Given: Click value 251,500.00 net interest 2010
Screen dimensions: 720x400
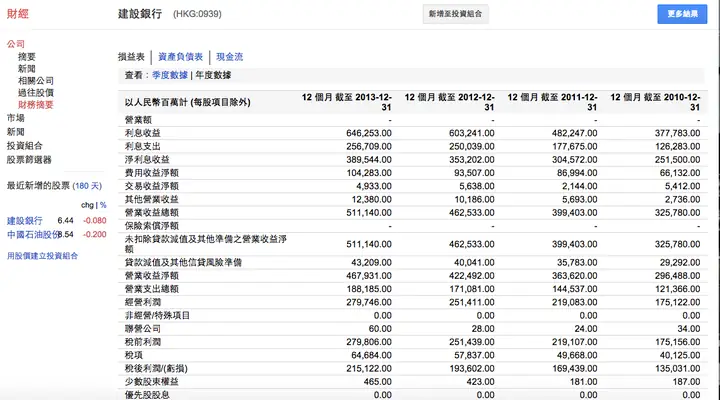Looking at the screenshot, I should click(x=677, y=160).
